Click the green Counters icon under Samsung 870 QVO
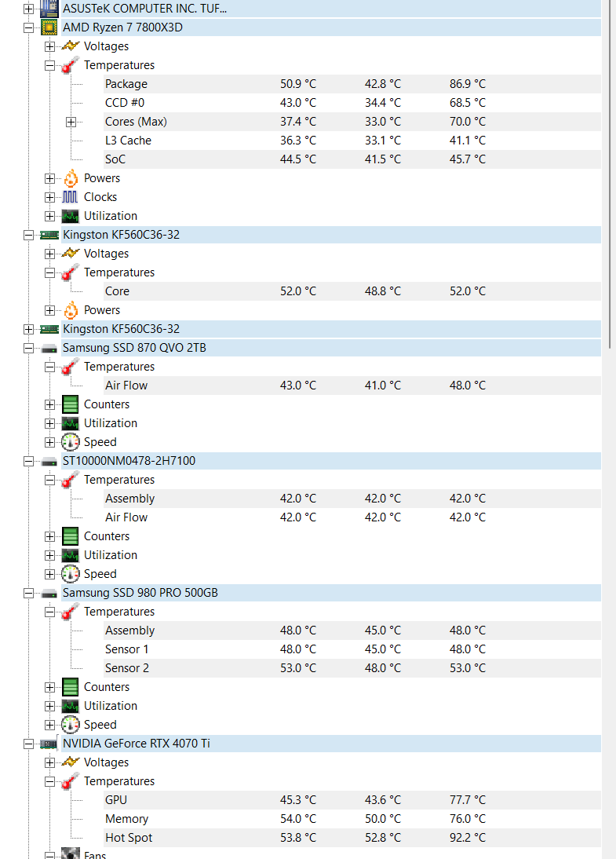This screenshot has width=616, height=859. 70,404
